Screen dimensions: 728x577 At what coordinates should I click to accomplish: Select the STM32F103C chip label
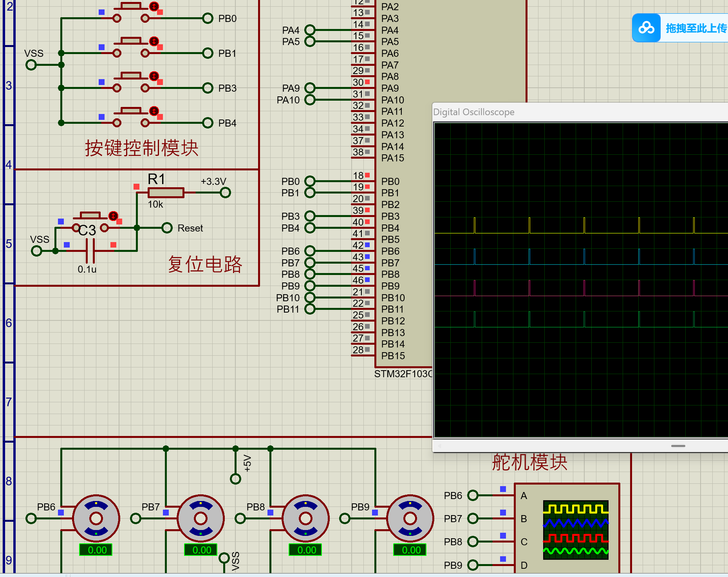pyautogui.click(x=403, y=374)
